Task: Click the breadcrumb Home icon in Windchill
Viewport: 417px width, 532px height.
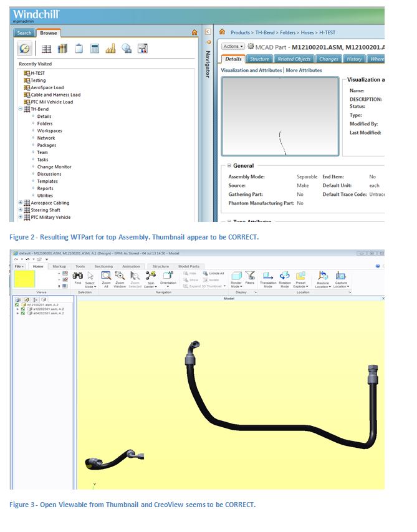Action: (222, 32)
